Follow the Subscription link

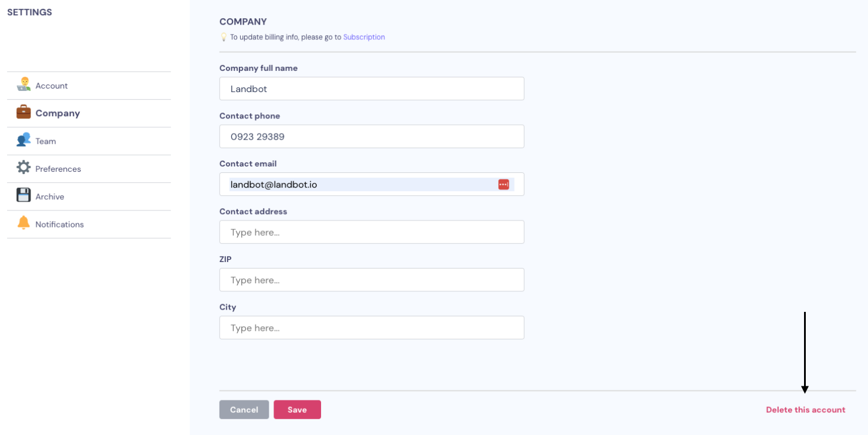[364, 37]
